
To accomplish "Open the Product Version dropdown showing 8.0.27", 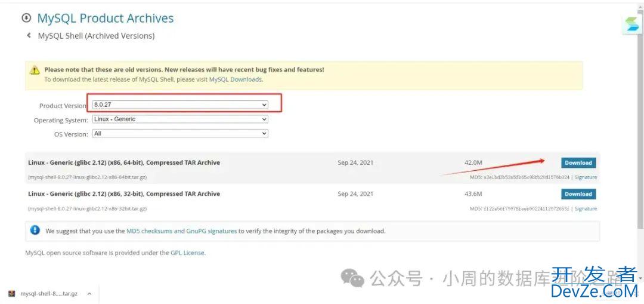I will [180, 105].
